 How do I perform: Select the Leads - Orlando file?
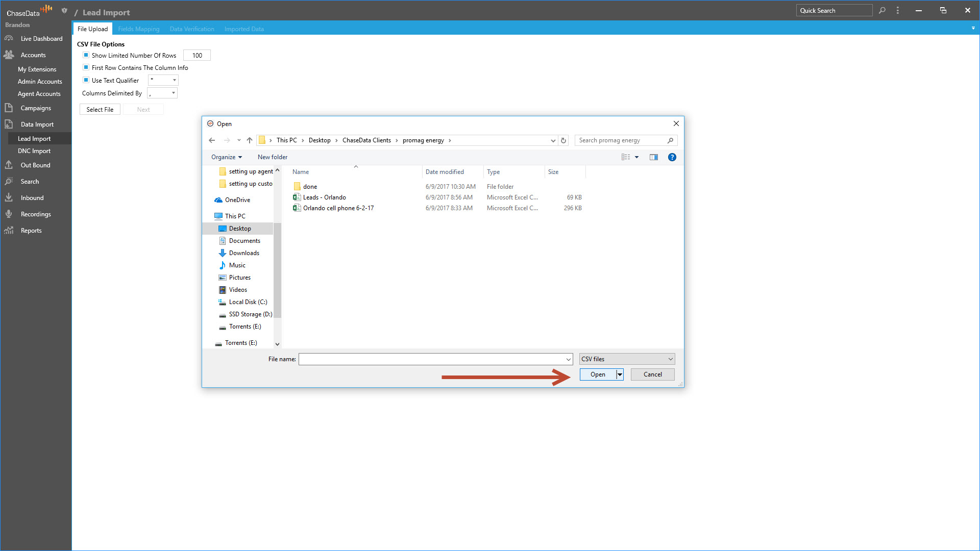click(x=324, y=197)
